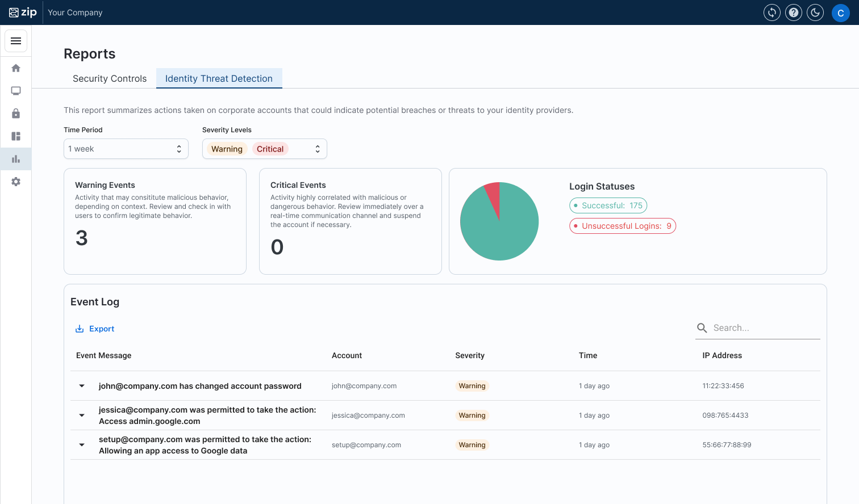Click the Unsuccessful Logins badge
The height and width of the screenshot is (504, 859).
click(623, 226)
